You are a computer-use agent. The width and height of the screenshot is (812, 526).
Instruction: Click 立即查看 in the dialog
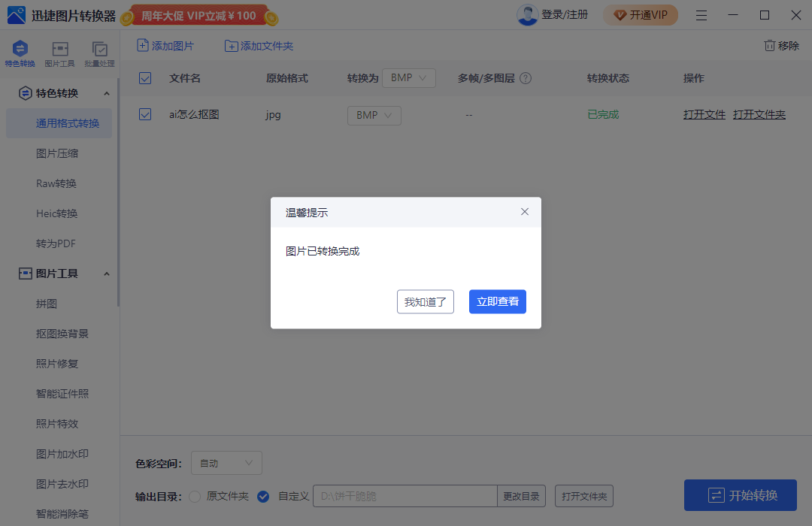pos(498,301)
